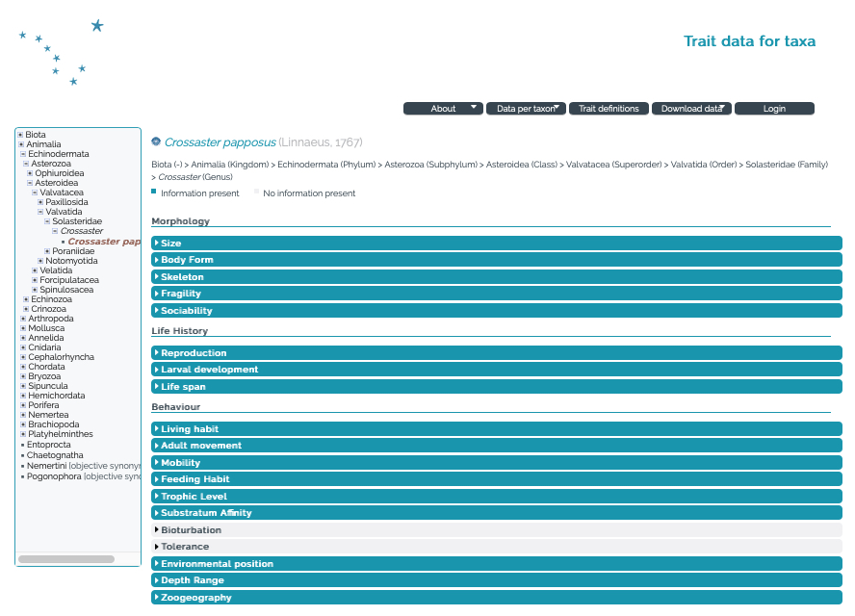This screenshot has height=616, width=855.
Task: Expand the Poraniidae tree node icon
Action: tap(47, 251)
